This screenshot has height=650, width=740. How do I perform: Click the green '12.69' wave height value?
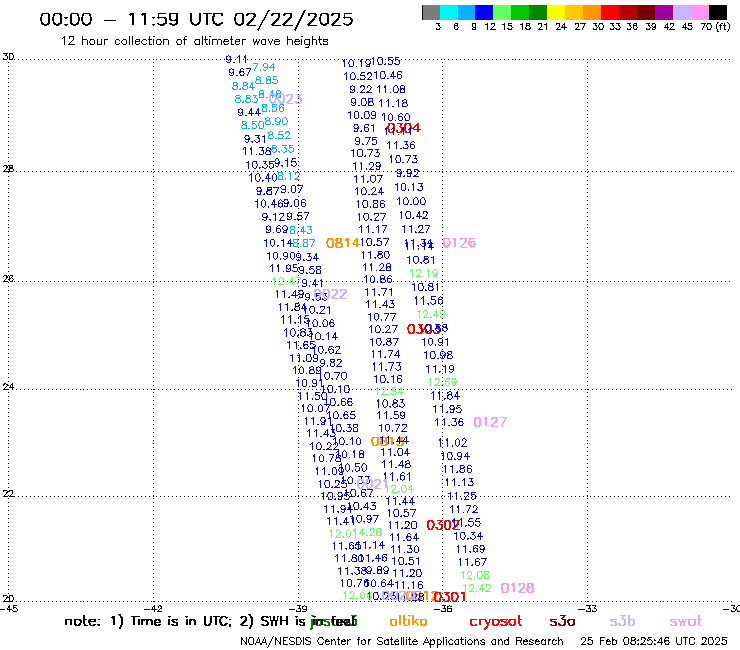[443, 382]
